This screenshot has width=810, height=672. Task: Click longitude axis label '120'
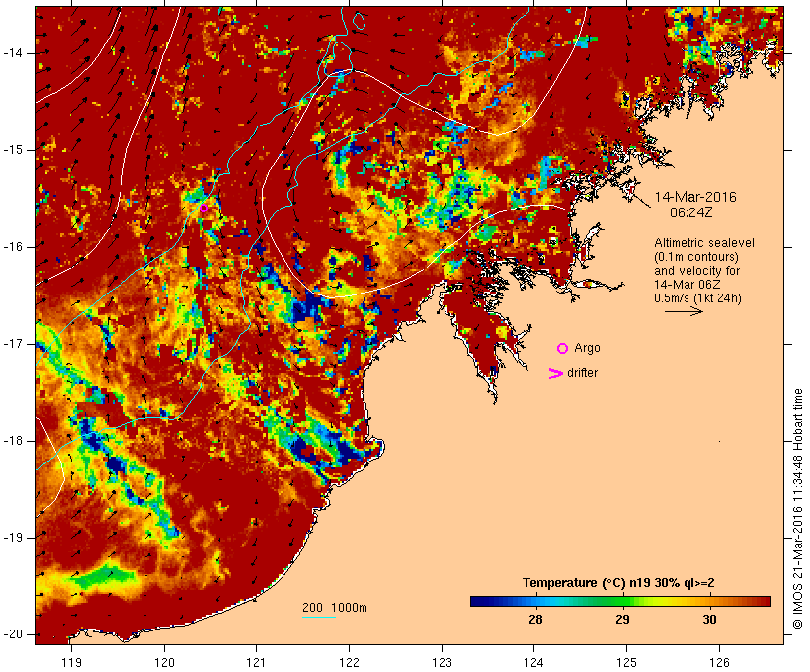pos(164,663)
